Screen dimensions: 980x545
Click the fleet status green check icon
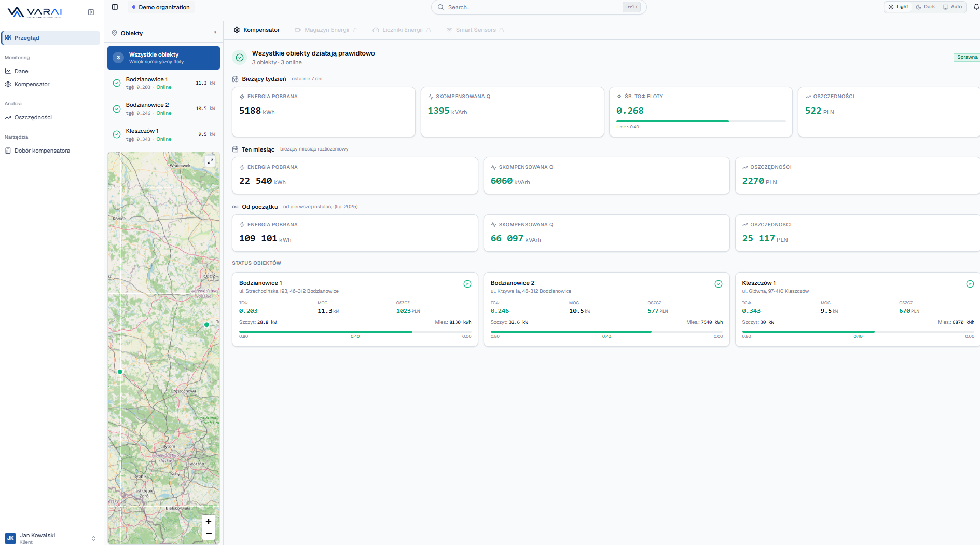tap(240, 58)
